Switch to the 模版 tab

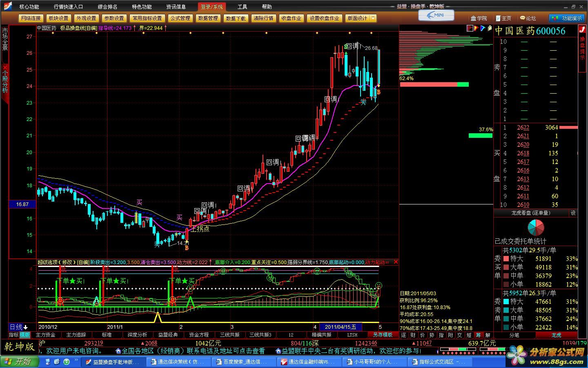pyautogui.click(x=24, y=335)
